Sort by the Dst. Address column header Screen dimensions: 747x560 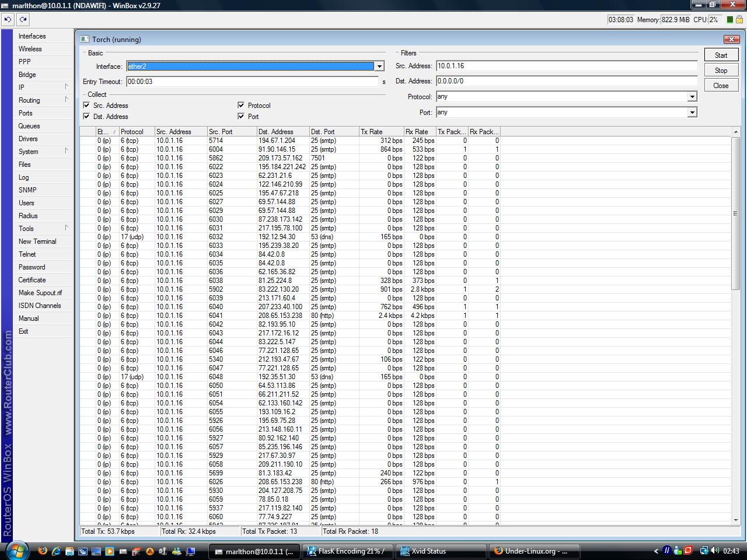tap(283, 132)
